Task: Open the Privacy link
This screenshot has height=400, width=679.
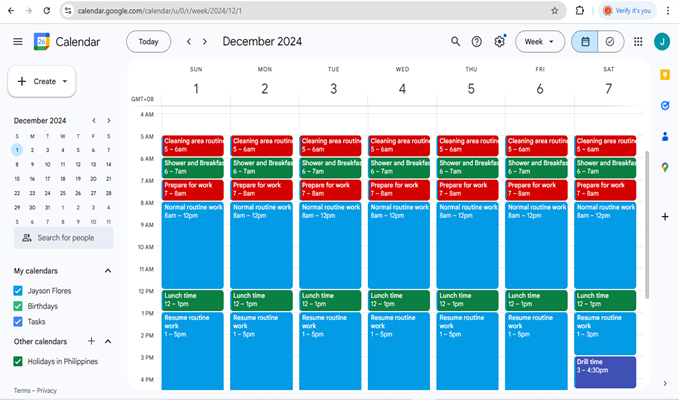Action: (x=46, y=390)
